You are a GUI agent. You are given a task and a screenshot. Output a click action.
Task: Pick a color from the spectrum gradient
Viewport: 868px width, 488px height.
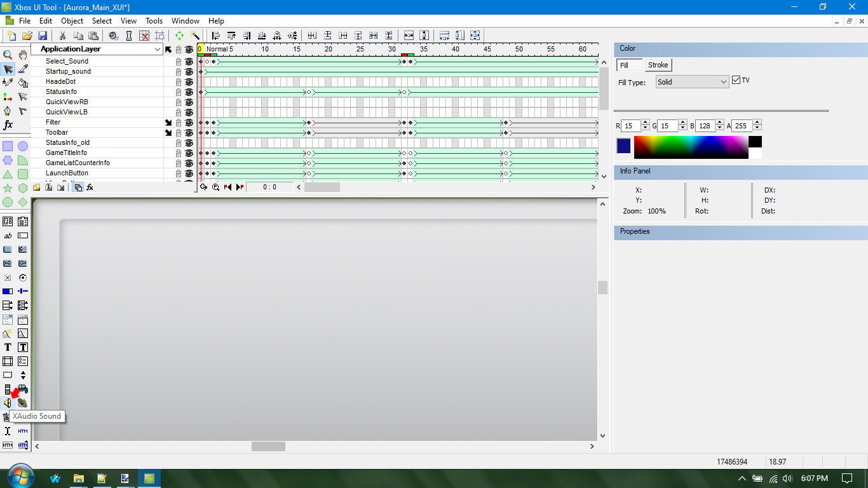click(x=691, y=147)
